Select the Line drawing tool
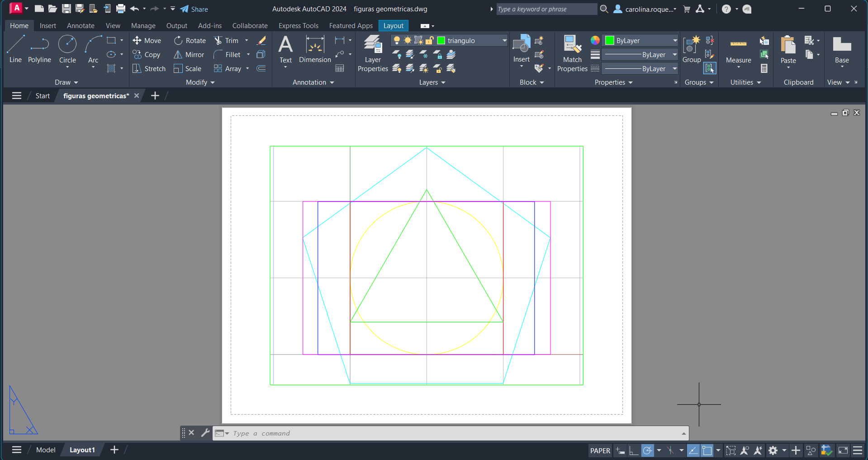868x460 pixels. (15, 49)
